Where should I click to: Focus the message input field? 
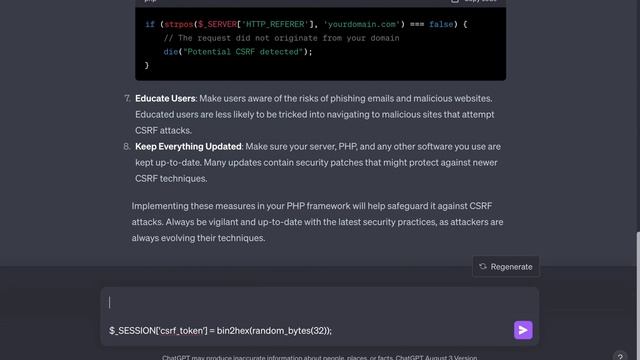tap(320, 316)
